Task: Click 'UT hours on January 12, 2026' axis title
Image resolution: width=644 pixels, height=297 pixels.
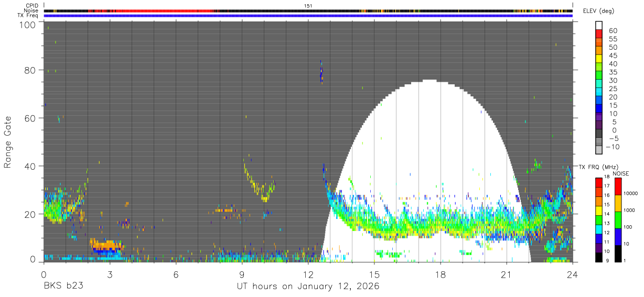Action: [308, 287]
